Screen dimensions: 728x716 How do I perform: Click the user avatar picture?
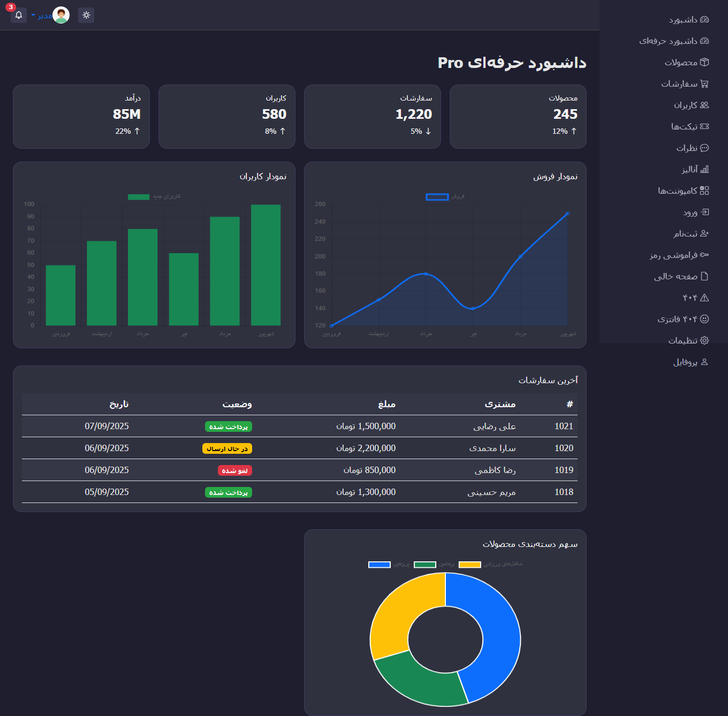tap(61, 15)
